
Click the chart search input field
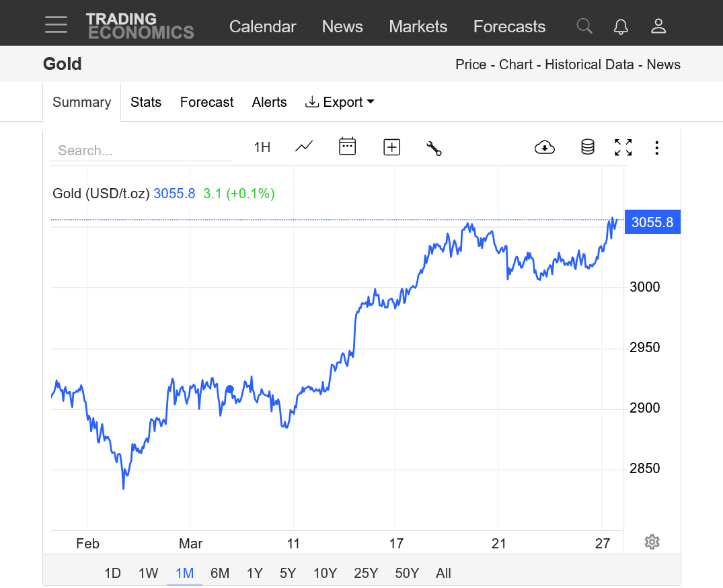pyautogui.click(x=141, y=151)
